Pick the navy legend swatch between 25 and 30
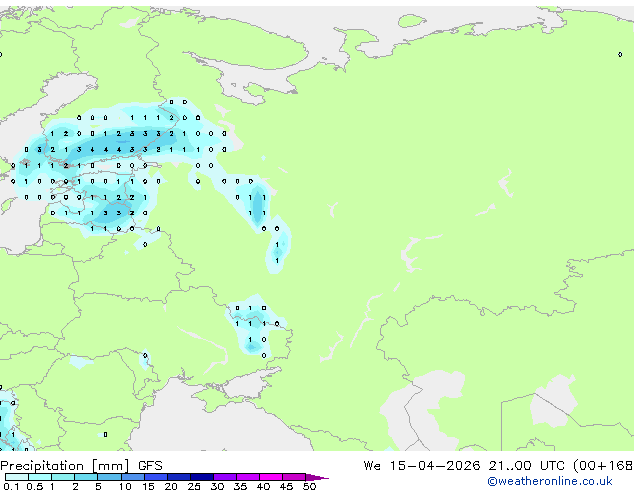634x490 pixels. coord(202,477)
